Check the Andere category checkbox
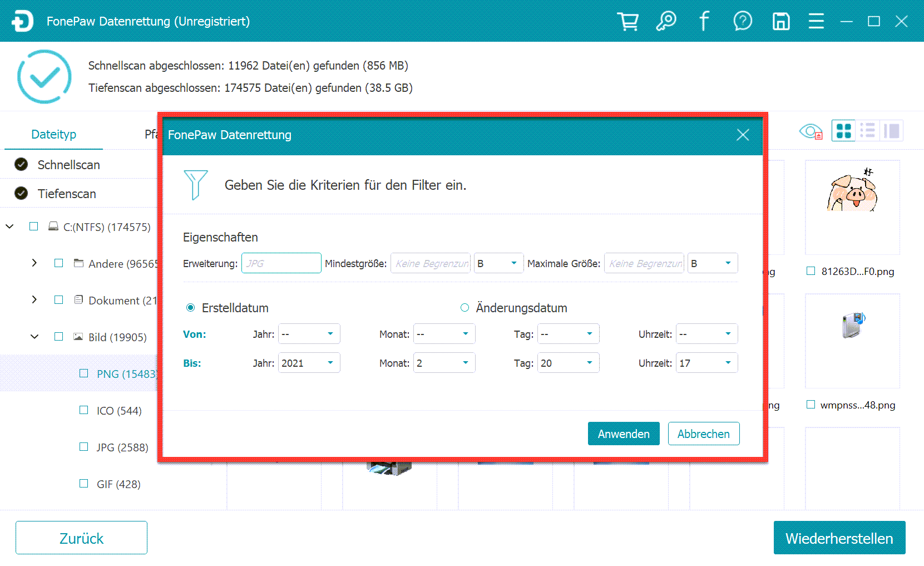The width and height of the screenshot is (924, 566). (x=58, y=263)
